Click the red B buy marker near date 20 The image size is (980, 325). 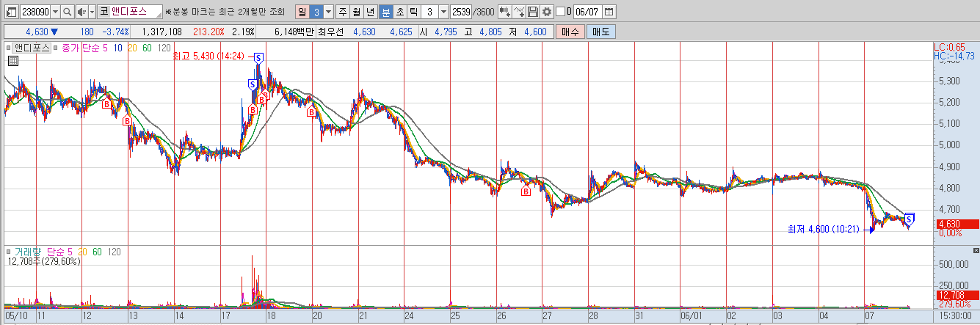click(311, 113)
